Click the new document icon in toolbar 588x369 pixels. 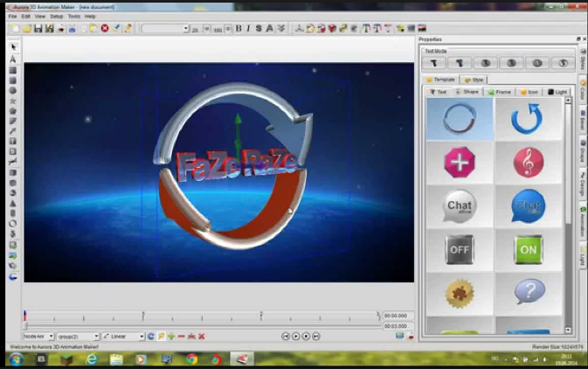[x=15, y=28]
